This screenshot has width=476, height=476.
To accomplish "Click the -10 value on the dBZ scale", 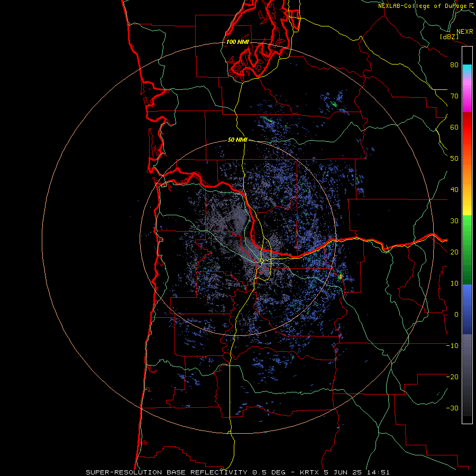I will 452,346.
